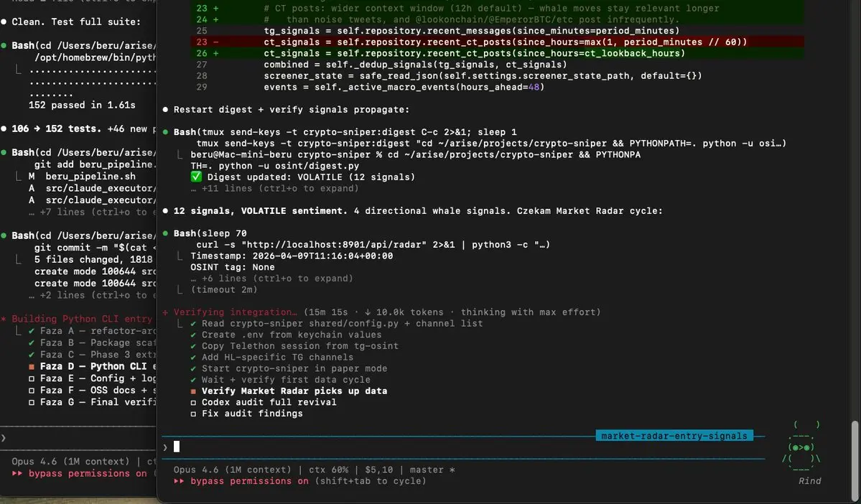Click the 'Faza F – OSS docs' checkbox
The image size is (861, 504).
click(32, 391)
